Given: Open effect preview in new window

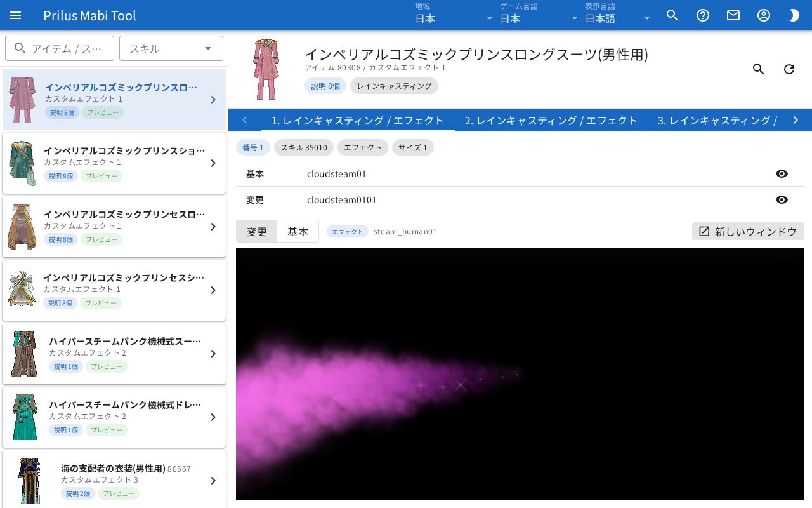Looking at the screenshot, I should [x=748, y=231].
